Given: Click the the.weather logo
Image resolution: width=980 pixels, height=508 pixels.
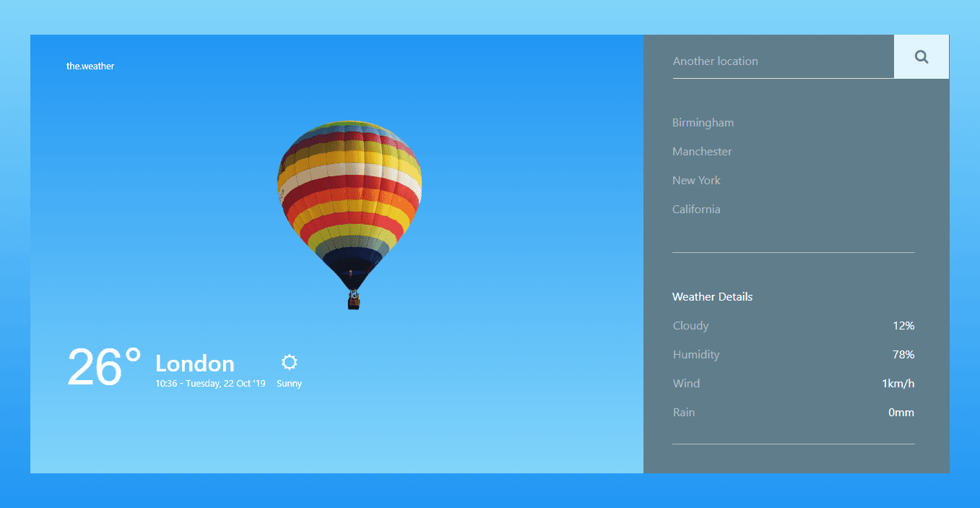Looking at the screenshot, I should (x=90, y=66).
